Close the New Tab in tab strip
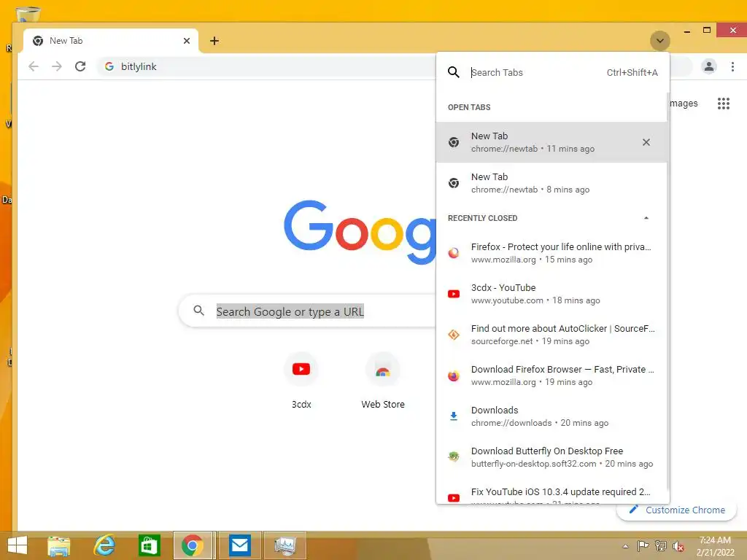 (x=186, y=41)
